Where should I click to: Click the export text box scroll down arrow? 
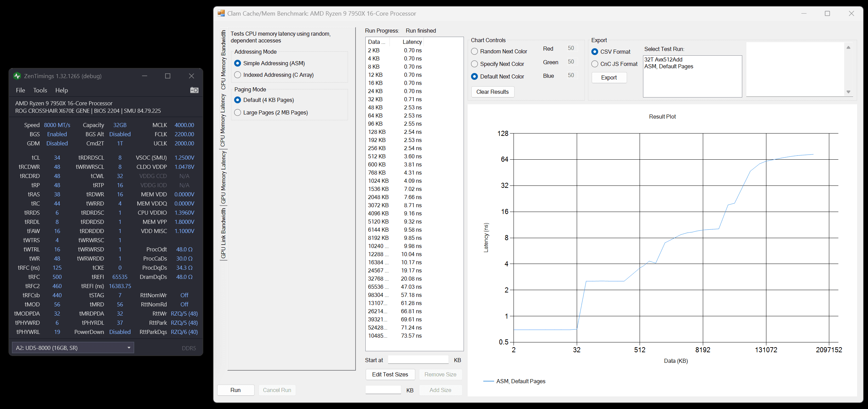click(x=848, y=92)
